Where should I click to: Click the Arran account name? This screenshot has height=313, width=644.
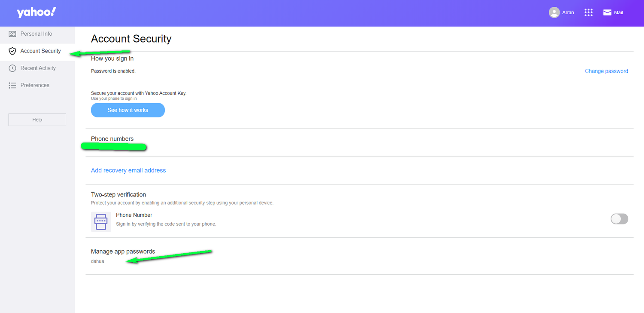click(x=568, y=12)
